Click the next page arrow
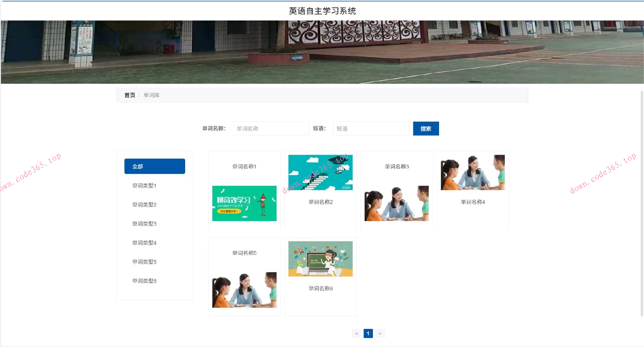Screen dimensions: 644x347 pyautogui.click(x=380, y=333)
